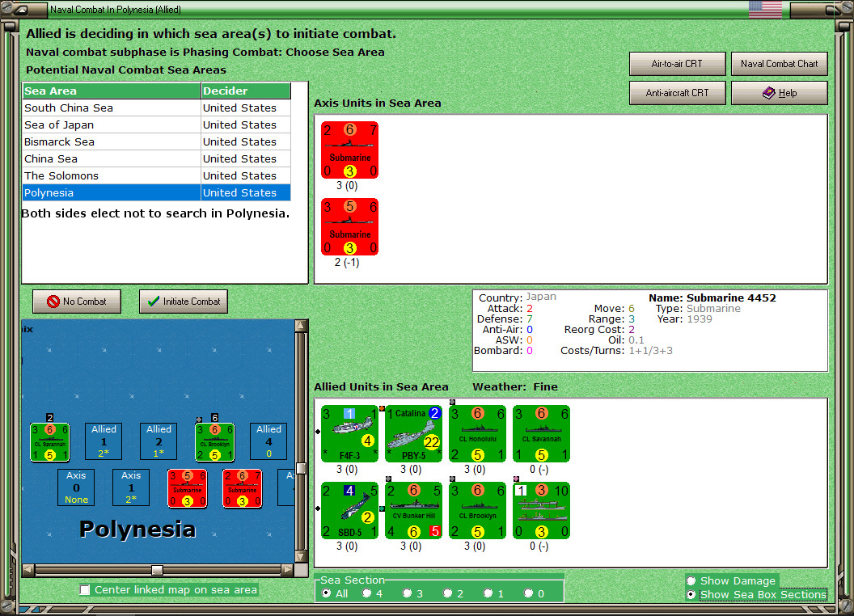Click the map scroll up arrow
The image size is (854, 616).
[301, 326]
